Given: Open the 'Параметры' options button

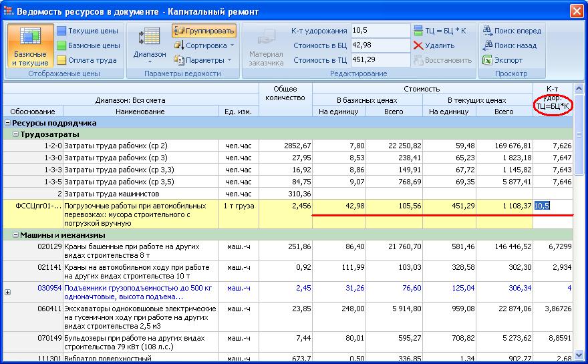Looking at the screenshot, I should [x=204, y=60].
